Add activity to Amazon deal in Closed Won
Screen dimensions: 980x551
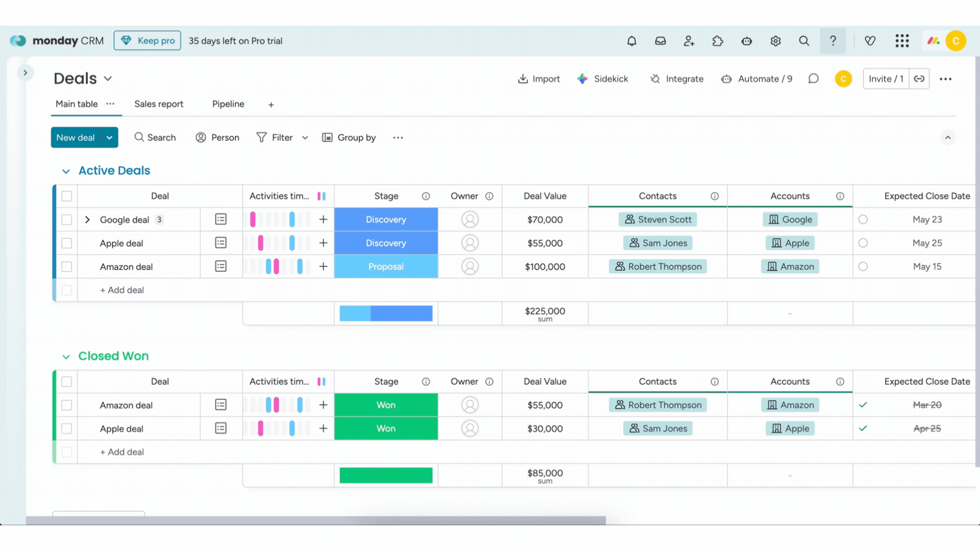click(323, 405)
